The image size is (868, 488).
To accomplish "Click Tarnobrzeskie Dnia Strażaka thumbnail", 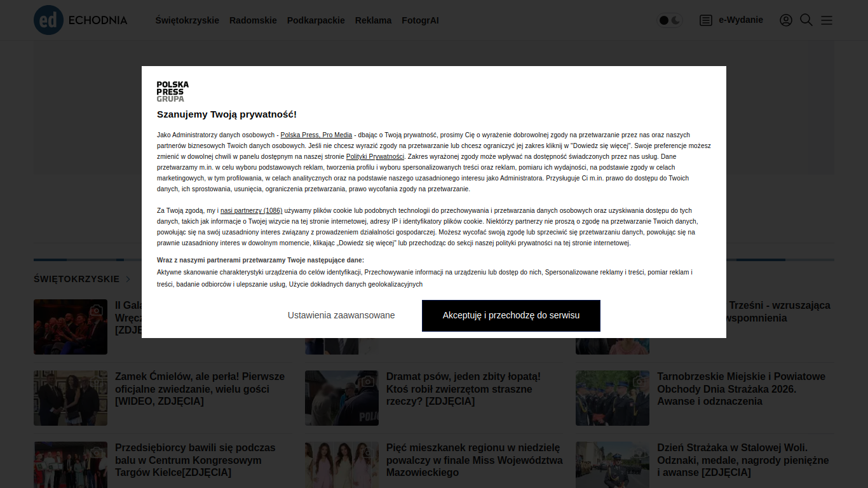I will pos(613,398).
